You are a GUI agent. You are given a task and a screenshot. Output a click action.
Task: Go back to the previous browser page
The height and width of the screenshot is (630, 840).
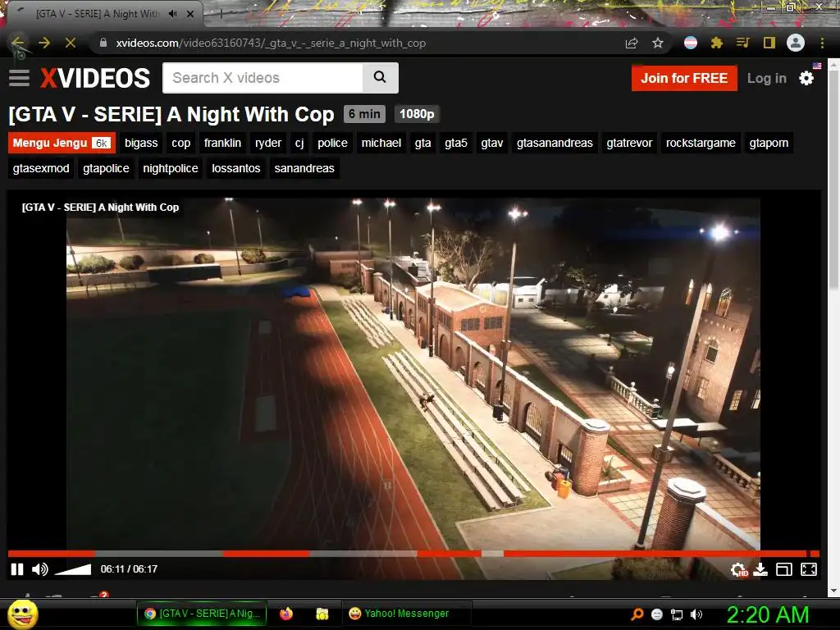coord(18,43)
